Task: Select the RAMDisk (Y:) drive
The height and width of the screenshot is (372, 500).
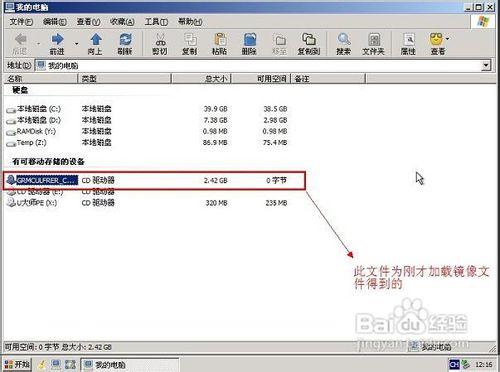Action: pyautogui.click(x=36, y=131)
